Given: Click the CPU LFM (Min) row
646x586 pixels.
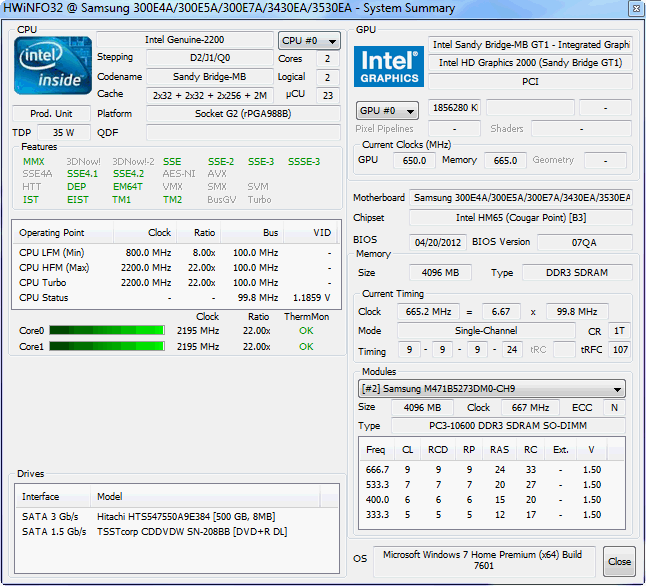Looking at the screenshot, I should click(x=176, y=253).
